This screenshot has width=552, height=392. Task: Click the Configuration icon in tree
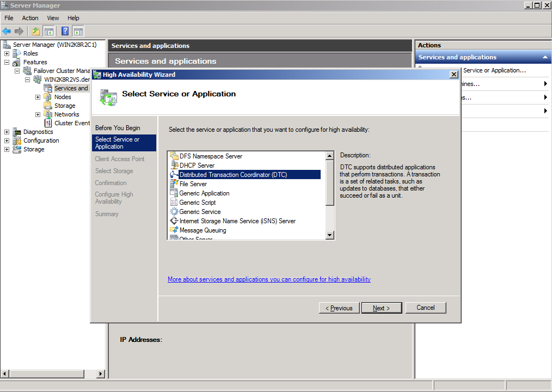pyautogui.click(x=16, y=140)
